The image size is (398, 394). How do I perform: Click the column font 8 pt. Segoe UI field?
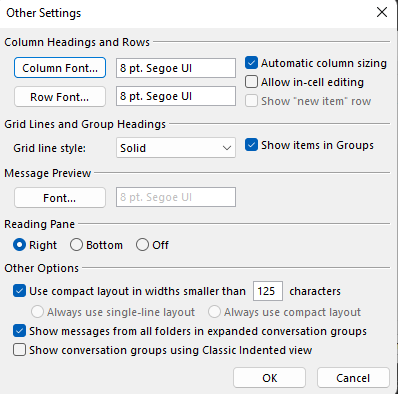pos(176,68)
